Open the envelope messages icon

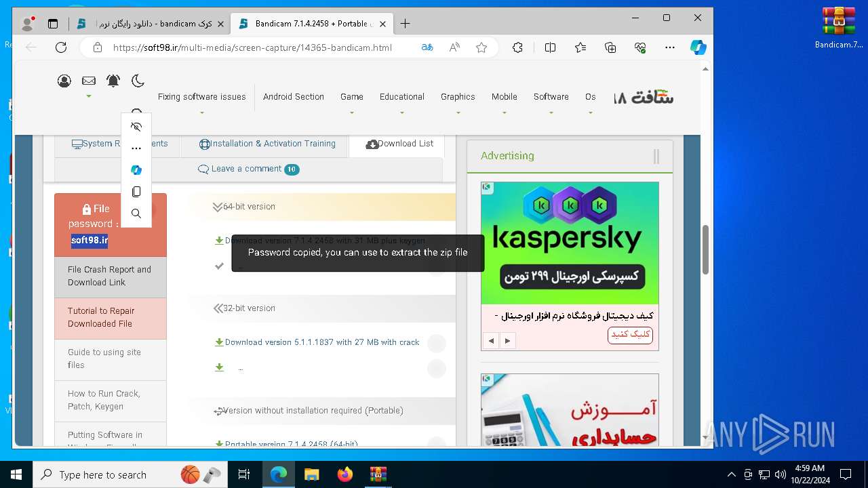pos(89,81)
